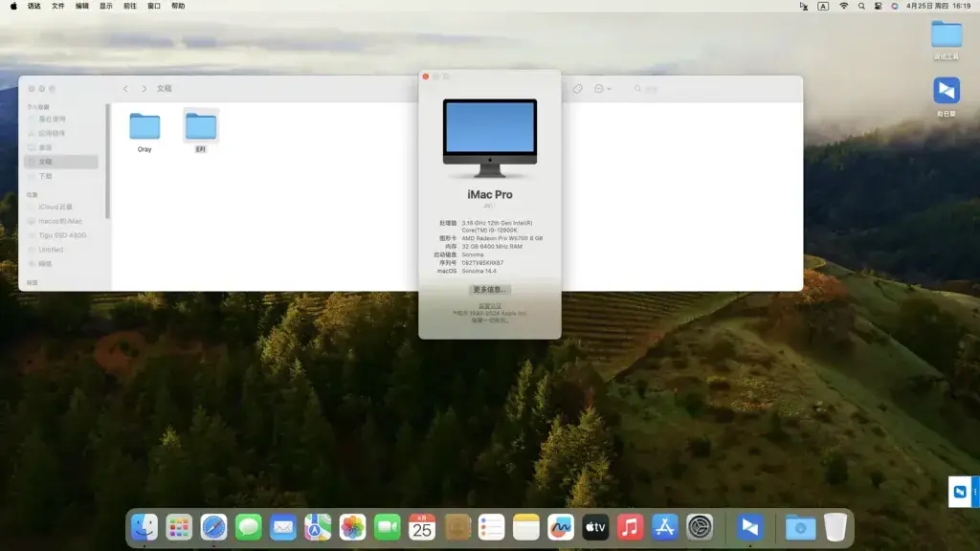The image size is (980, 551).
Task: Open System Settings from the Dock
Action: click(700, 527)
